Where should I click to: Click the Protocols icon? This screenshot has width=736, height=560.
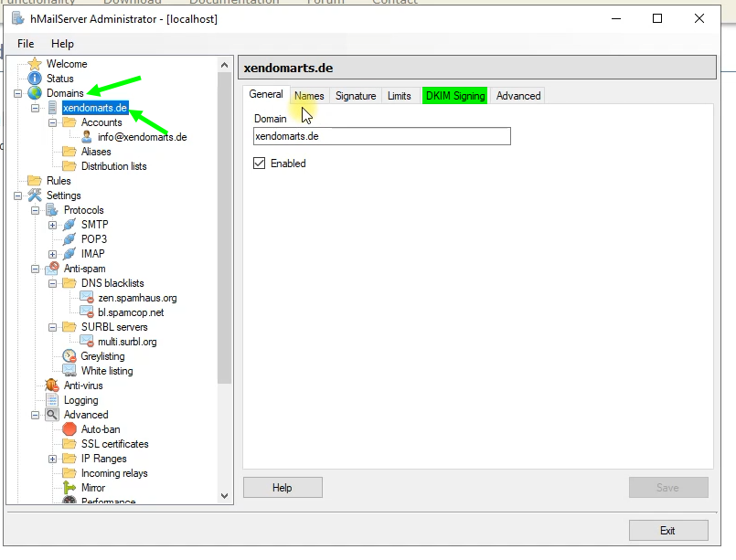tap(52, 210)
